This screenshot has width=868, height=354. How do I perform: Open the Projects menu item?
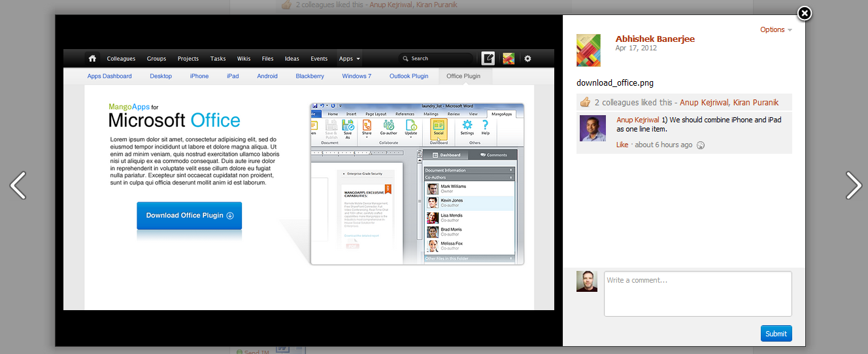(188, 59)
